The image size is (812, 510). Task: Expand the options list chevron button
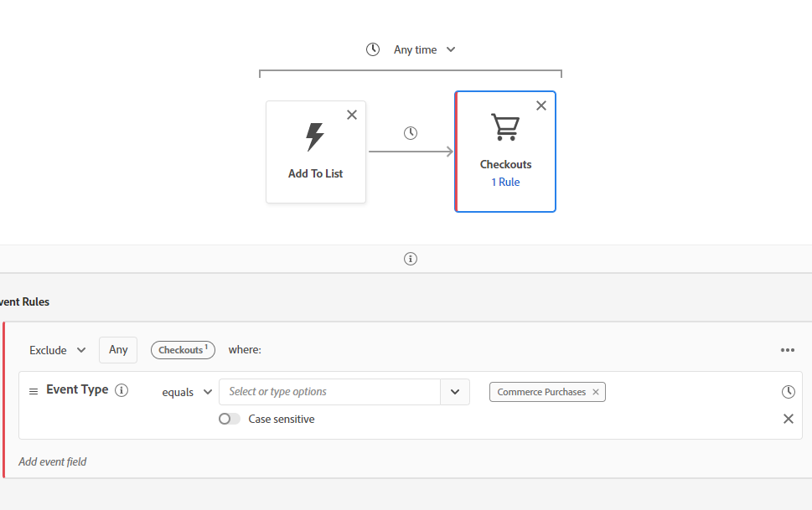(455, 392)
